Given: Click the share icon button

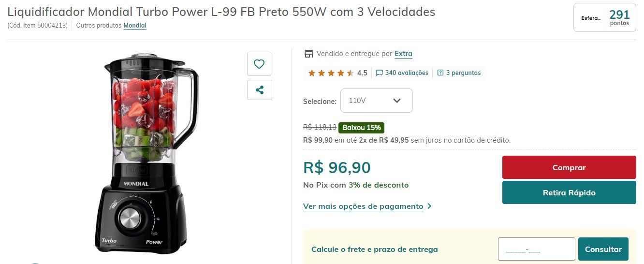Looking at the screenshot, I should point(259,90).
